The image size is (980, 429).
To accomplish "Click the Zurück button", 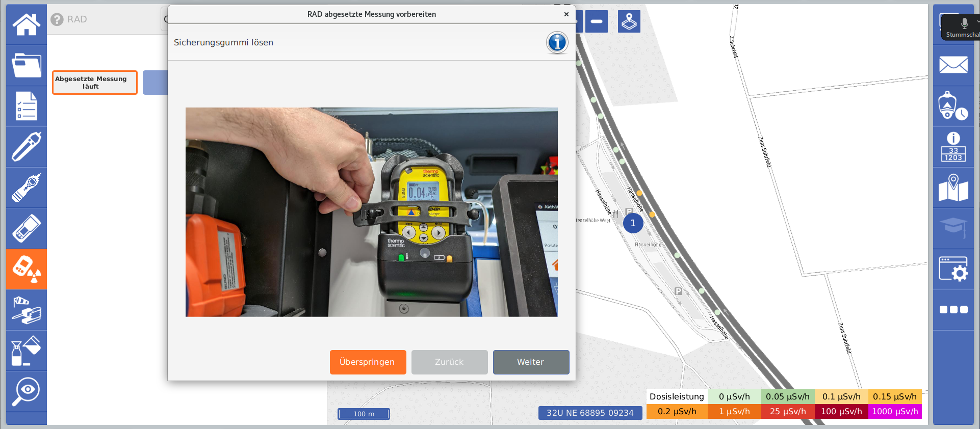I will click(x=450, y=362).
